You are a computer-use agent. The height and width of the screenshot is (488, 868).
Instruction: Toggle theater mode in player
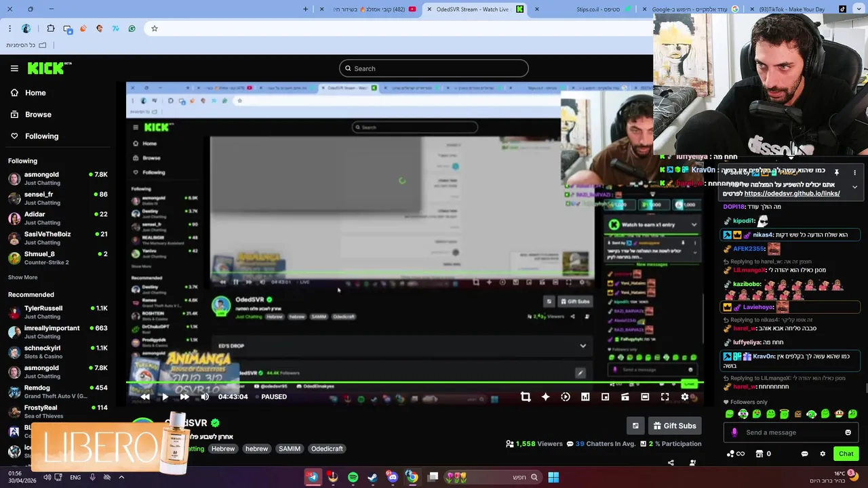coord(645,397)
